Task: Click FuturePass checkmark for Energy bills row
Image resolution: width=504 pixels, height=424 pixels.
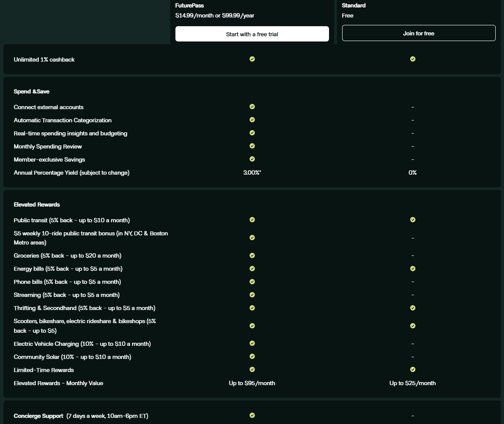Action: 252,269
